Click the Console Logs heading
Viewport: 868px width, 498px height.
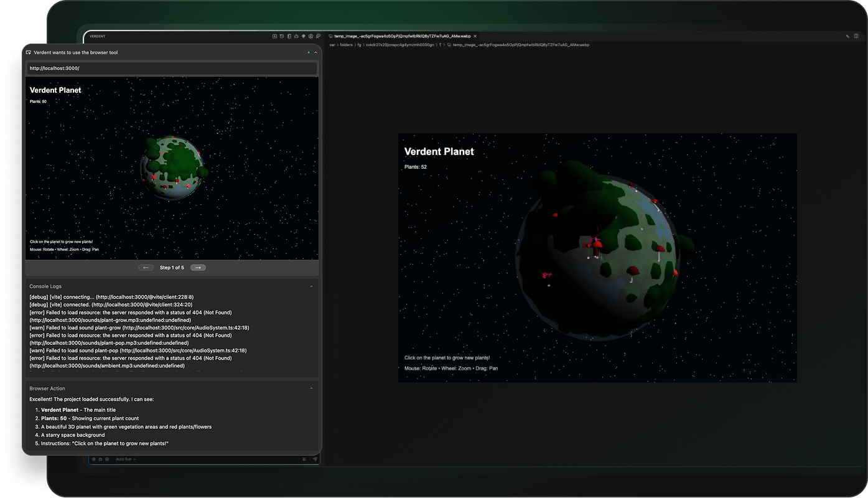[x=45, y=286]
